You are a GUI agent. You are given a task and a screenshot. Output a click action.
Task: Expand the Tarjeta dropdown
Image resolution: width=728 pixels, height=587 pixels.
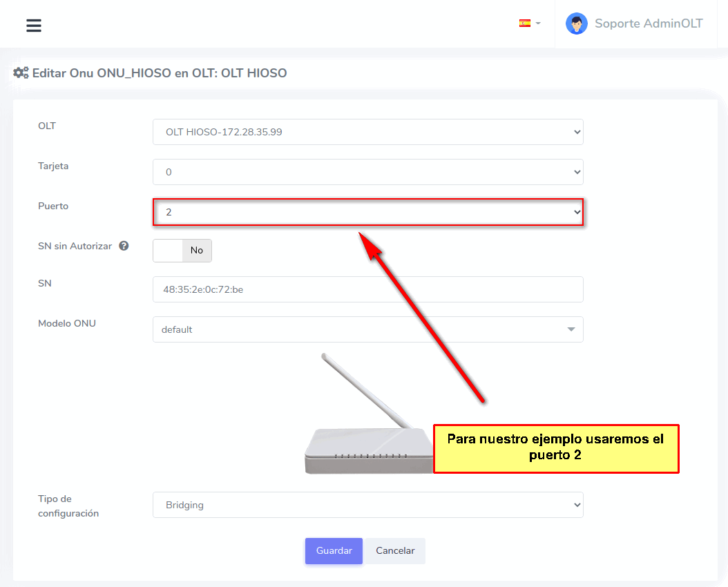(367, 172)
